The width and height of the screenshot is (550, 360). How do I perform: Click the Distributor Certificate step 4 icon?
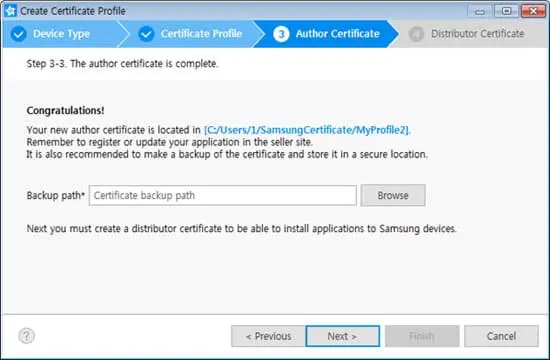pos(416,34)
